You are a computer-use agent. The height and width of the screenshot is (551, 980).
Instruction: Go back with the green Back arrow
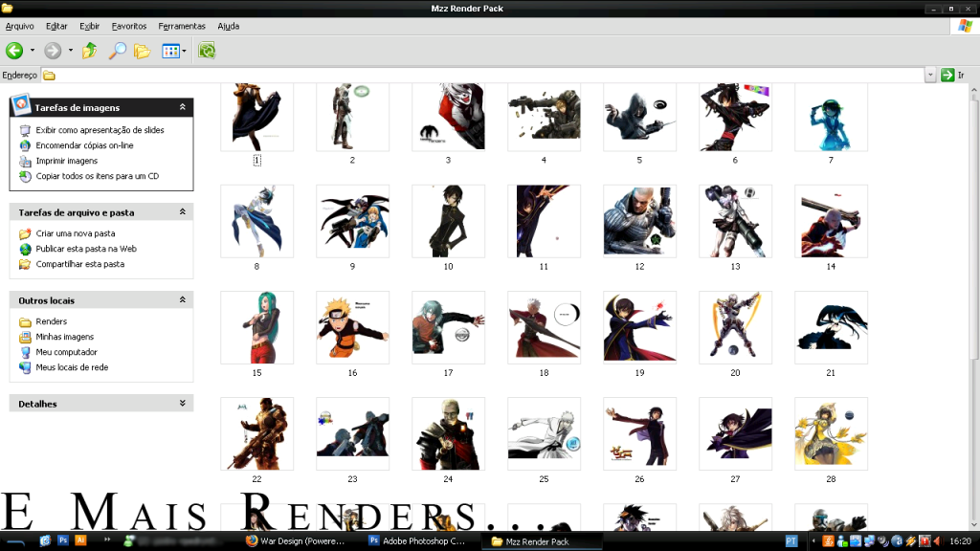pyautogui.click(x=14, y=51)
